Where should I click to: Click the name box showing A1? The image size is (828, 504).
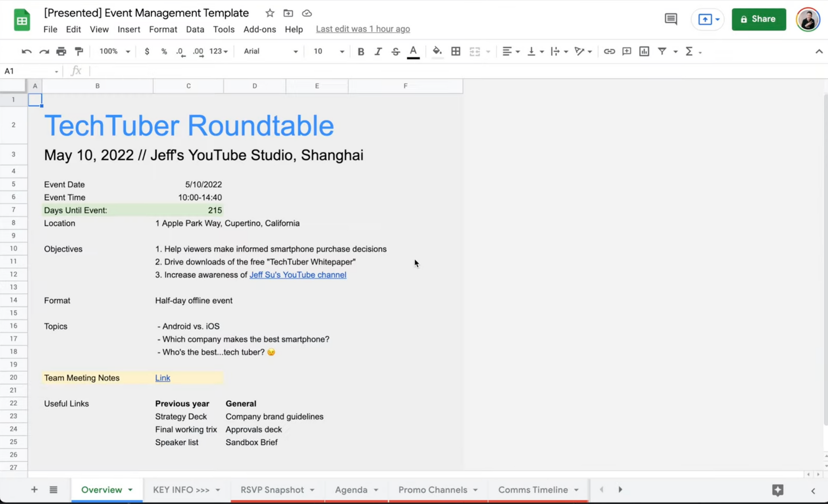click(x=31, y=71)
